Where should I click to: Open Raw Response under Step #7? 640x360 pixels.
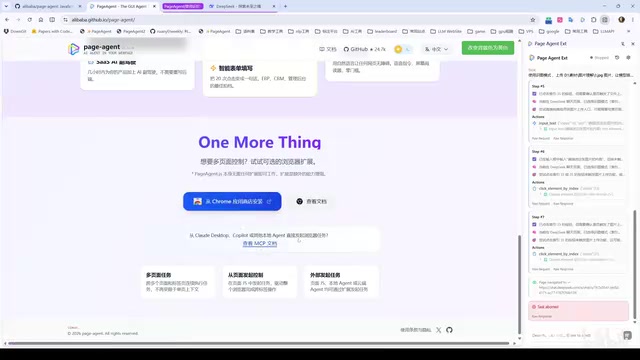tap(563, 269)
